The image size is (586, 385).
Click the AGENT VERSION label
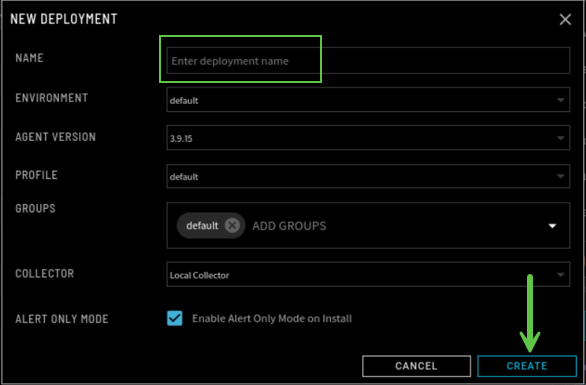click(56, 137)
